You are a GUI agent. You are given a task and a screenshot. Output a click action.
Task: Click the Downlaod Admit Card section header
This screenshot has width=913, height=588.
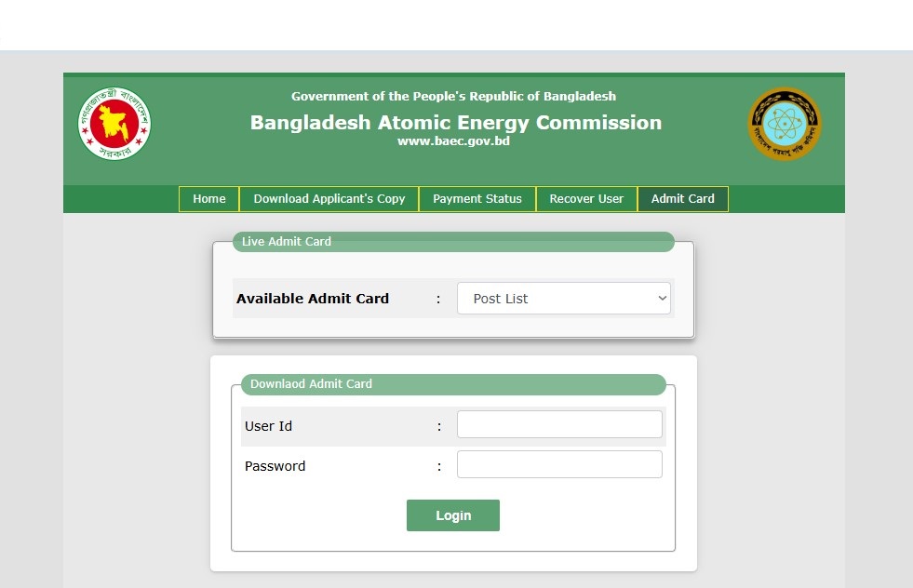311,384
